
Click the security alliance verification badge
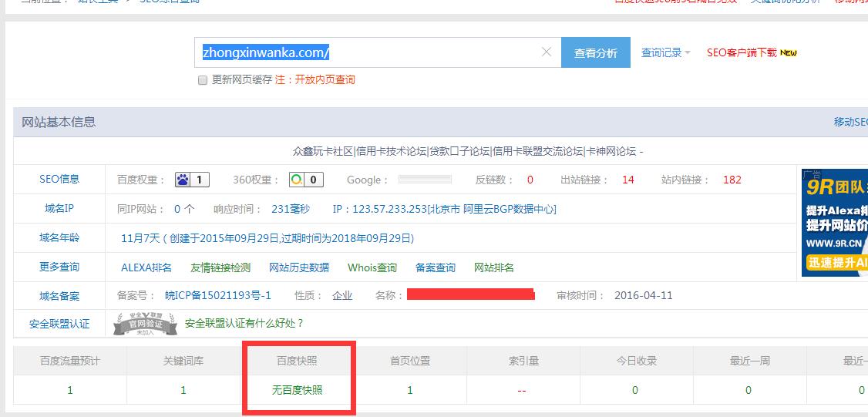point(145,324)
